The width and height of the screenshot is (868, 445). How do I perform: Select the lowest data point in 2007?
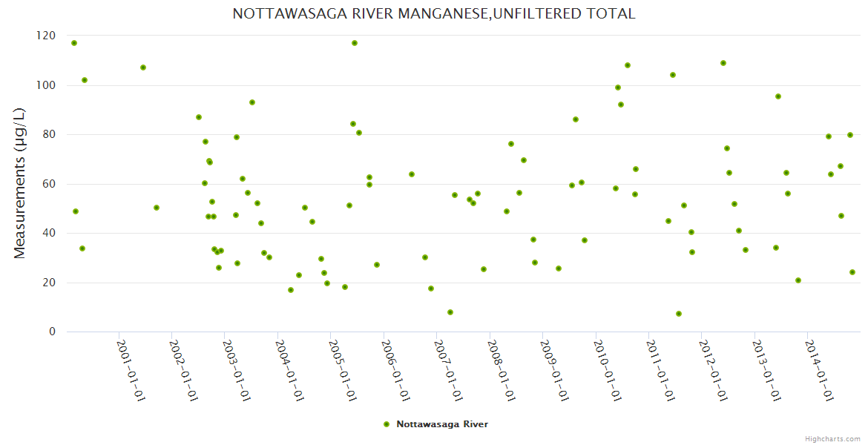coord(450,312)
